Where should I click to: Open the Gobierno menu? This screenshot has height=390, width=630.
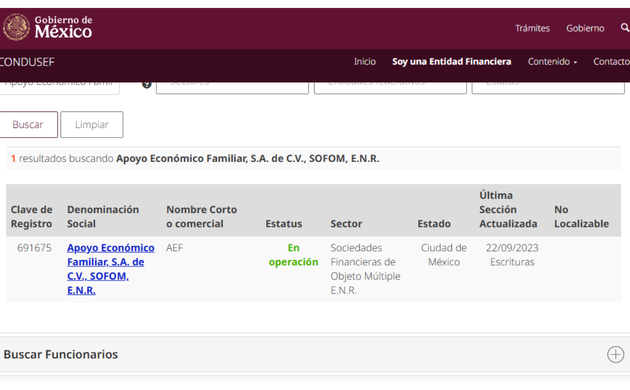pyautogui.click(x=585, y=28)
